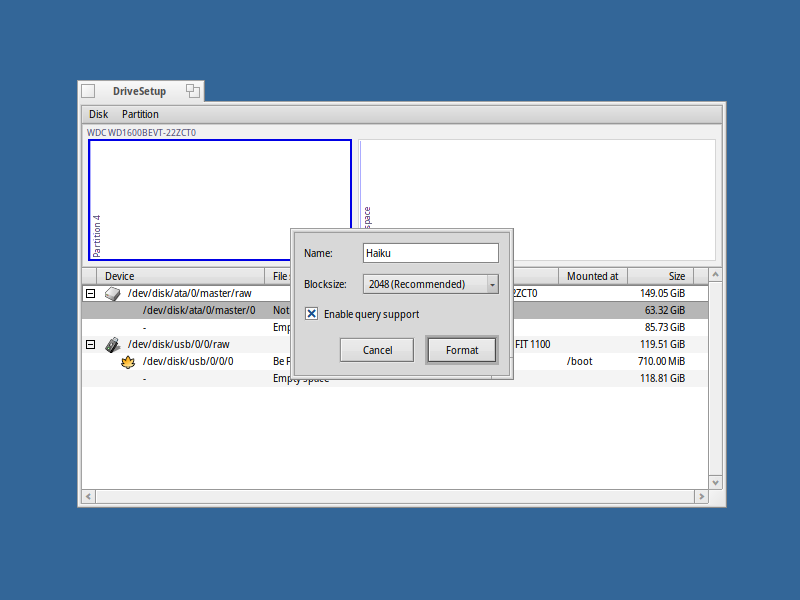Click the Mounted at column header
800x600 pixels.
pyautogui.click(x=593, y=276)
